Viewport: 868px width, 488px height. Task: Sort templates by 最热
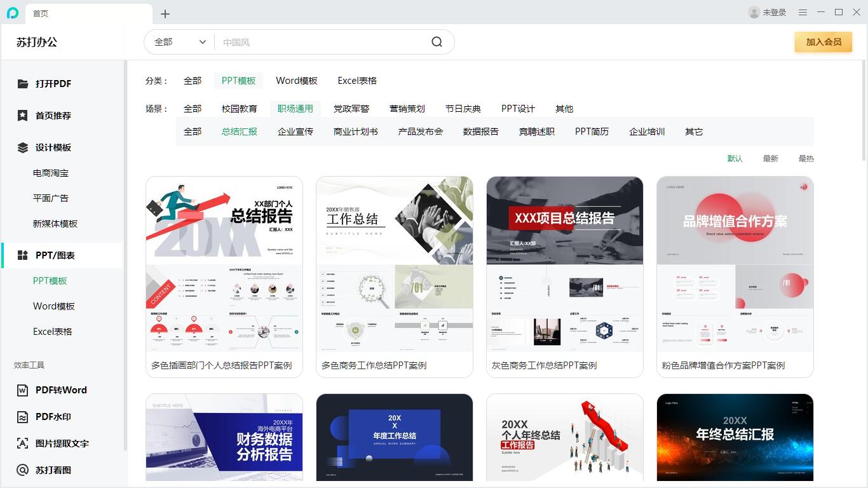[806, 158]
